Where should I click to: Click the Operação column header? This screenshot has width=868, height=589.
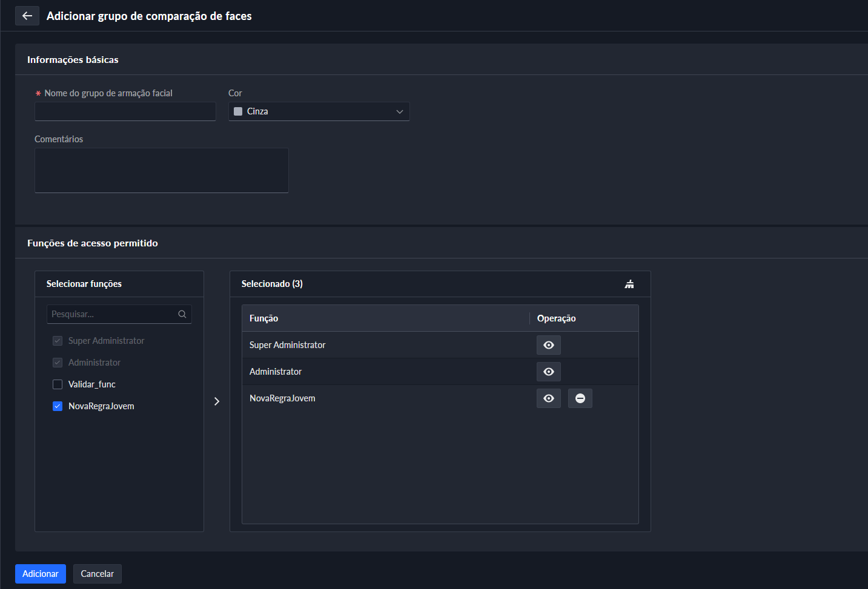pos(556,318)
